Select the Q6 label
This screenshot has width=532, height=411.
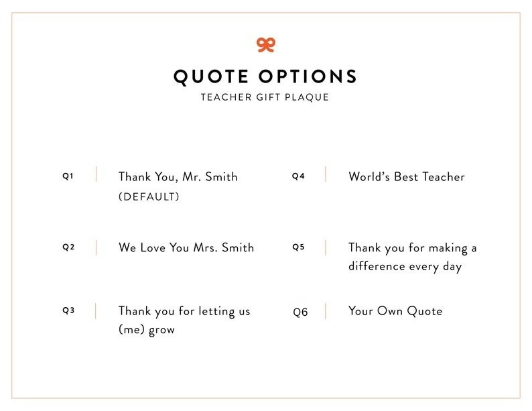(300, 312)
